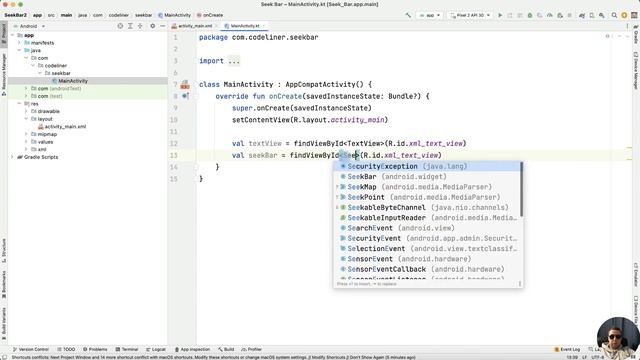Select activity_main.xml in layout folder
Viewport: 640px width, 360px height.
[x=65, y=127]
